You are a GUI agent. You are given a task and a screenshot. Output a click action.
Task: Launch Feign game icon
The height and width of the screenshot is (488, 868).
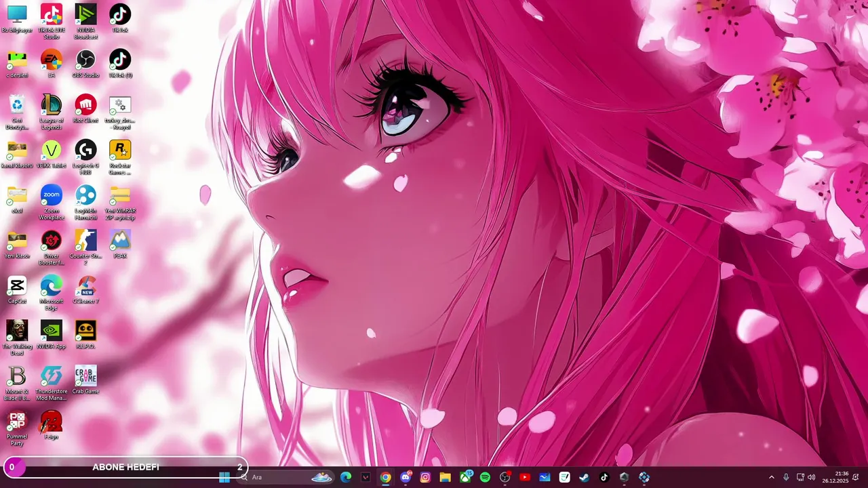52,426
